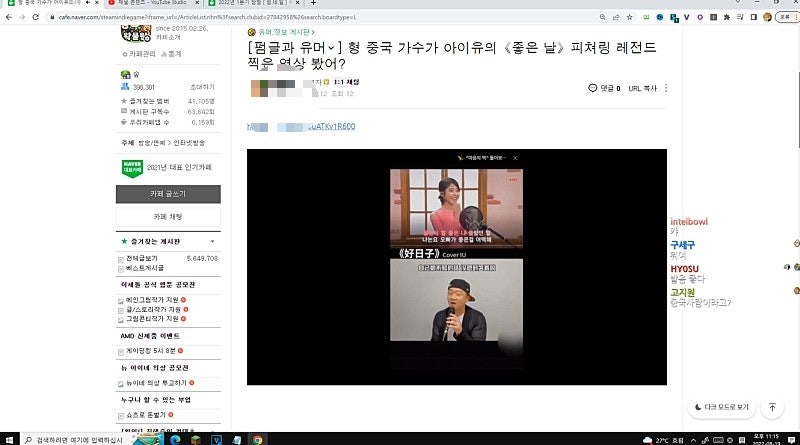Open the 전체글보기 board
The width and height of the screenshot is (800, 445).
coord(142,259)
